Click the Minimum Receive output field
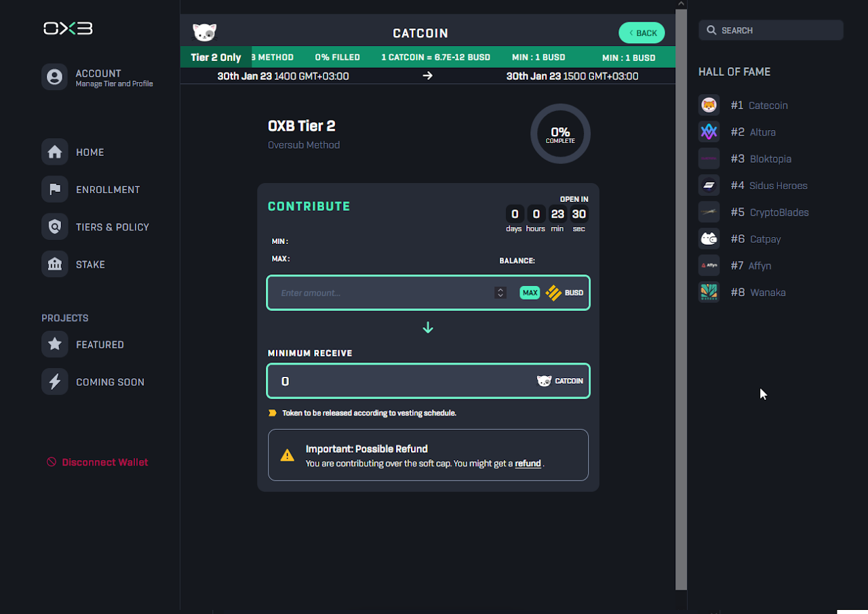This screenshot has width=868, height=614. (x=428, y=381)
